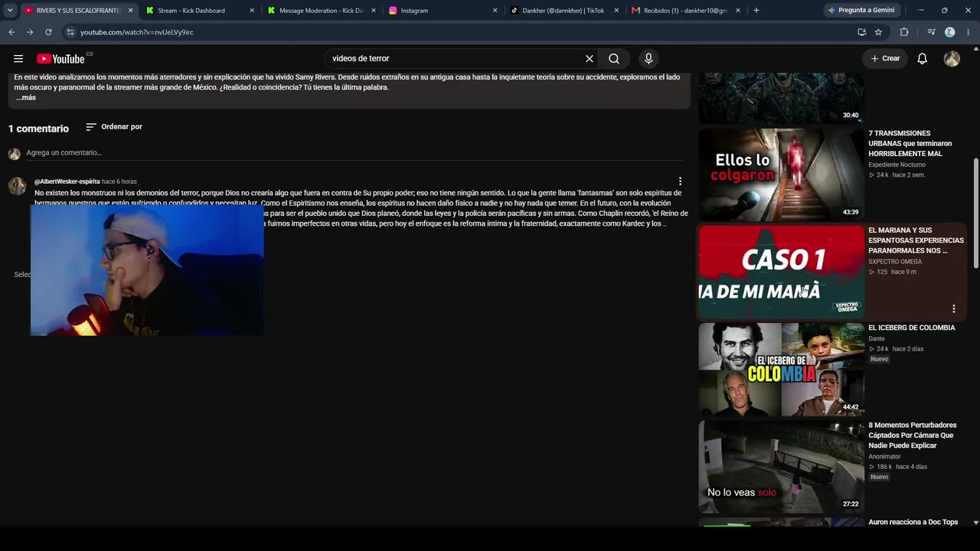Expand the description with ...más
980x551 pixels.
[26, 98]
